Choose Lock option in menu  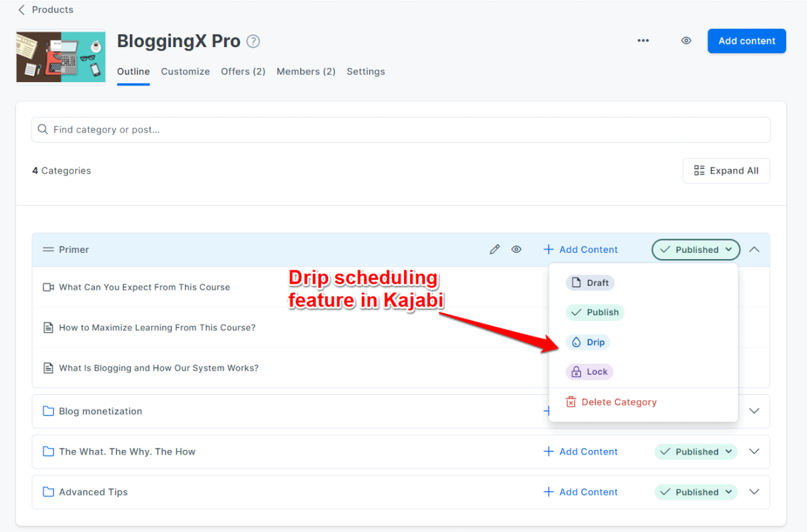589,372
